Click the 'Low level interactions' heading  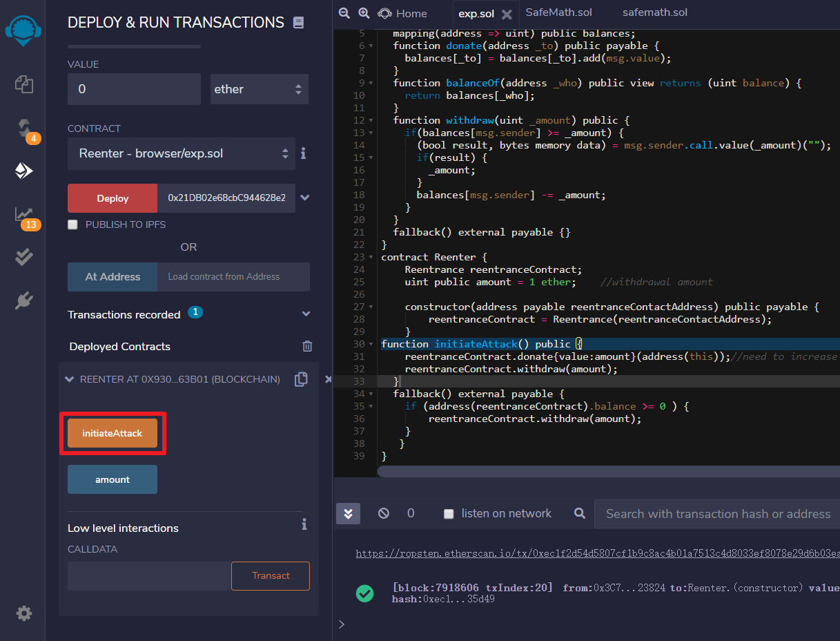[x=123, y=528]
